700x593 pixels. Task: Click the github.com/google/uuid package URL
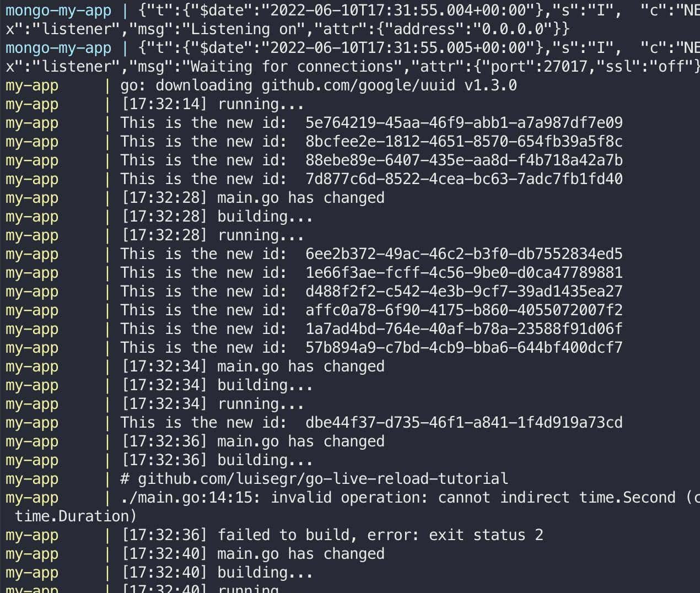358,85
